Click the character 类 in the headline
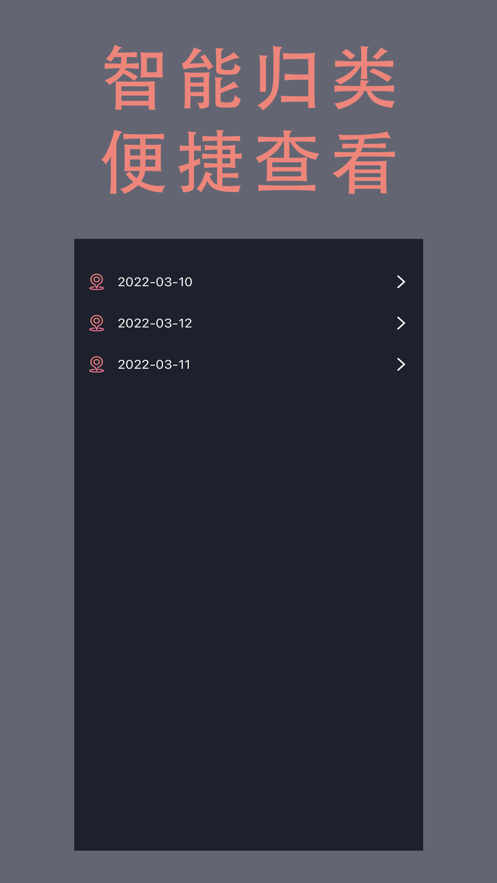Viewport: 497px width, 883px height. tap(365, 78)
